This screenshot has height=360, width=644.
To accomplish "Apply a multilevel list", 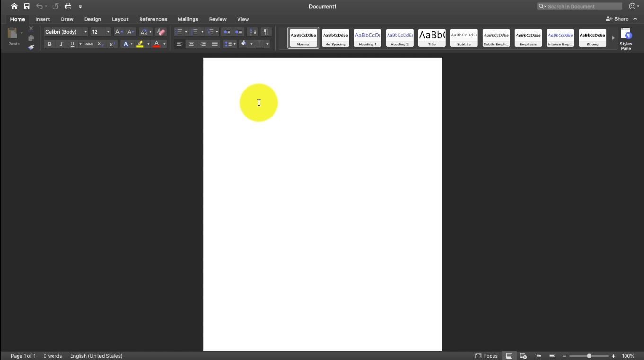I will tap(210, 32).
